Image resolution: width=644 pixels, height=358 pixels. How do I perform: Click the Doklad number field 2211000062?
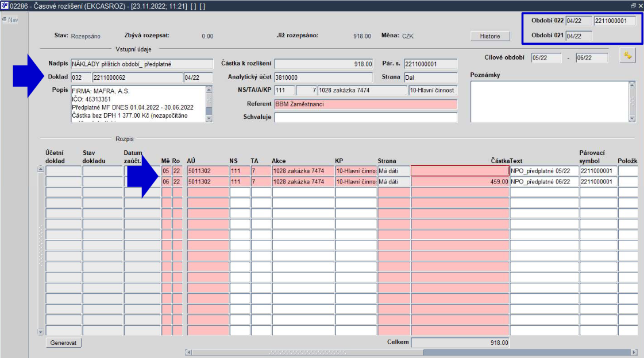137,77
